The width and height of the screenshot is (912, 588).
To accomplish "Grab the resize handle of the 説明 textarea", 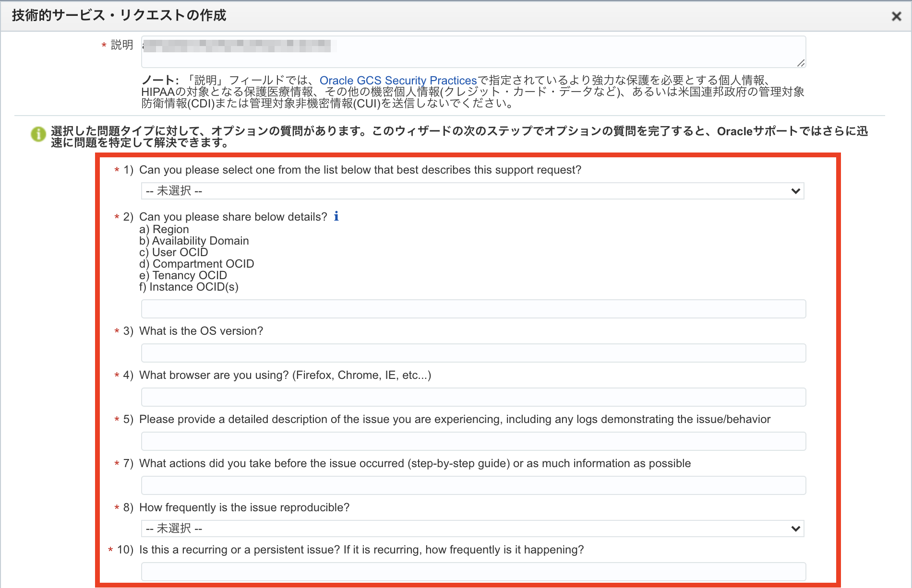I will tap(801, 63).
